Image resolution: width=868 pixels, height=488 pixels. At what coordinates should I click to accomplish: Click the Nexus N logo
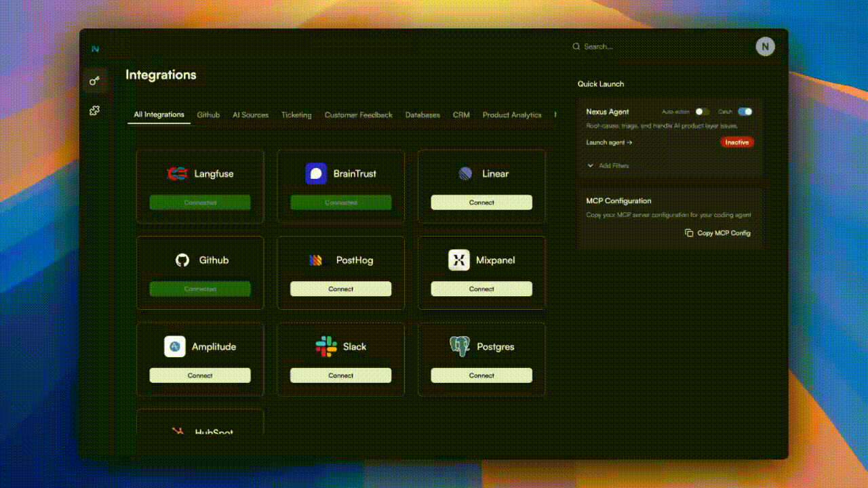[x=95, y=49]
